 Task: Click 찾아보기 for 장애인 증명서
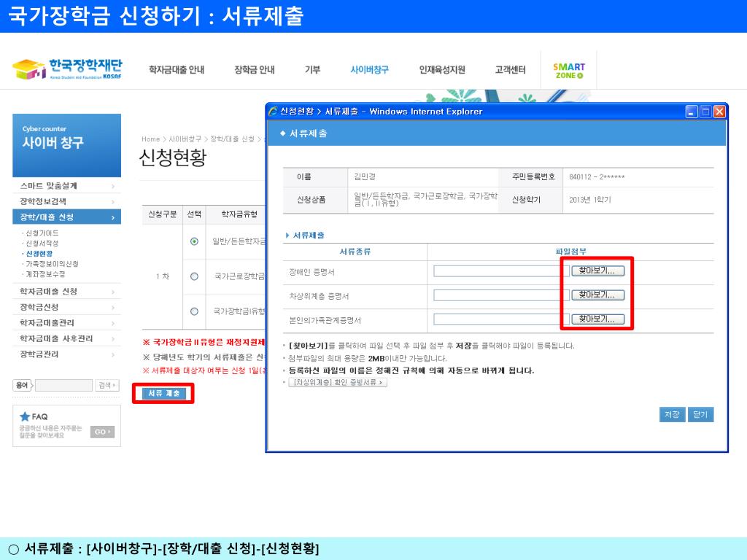tap(598, 271)
